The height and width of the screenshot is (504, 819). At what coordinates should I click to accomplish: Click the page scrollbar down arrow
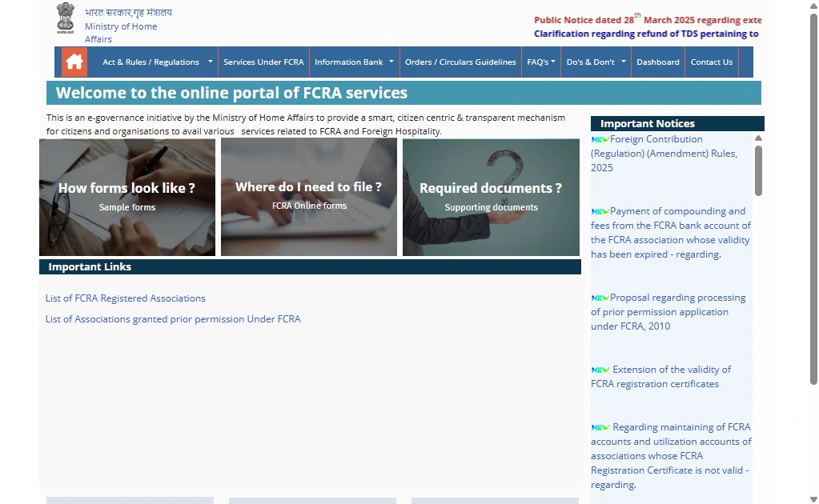(813, 499)
